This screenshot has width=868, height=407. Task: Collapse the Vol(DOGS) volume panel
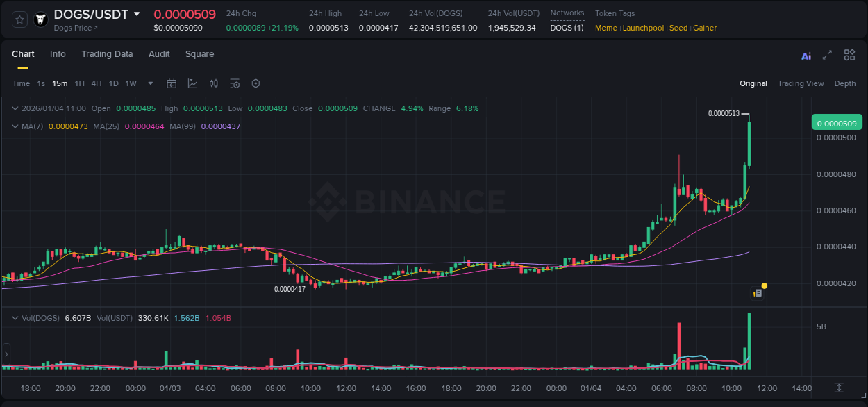coord(14,317)
